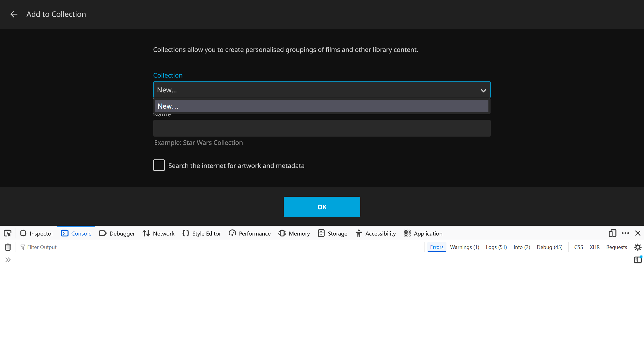Open console settings gear icon
Image resolution: width=644 pixels, height=359 pixels.
(x=638, y=247)
